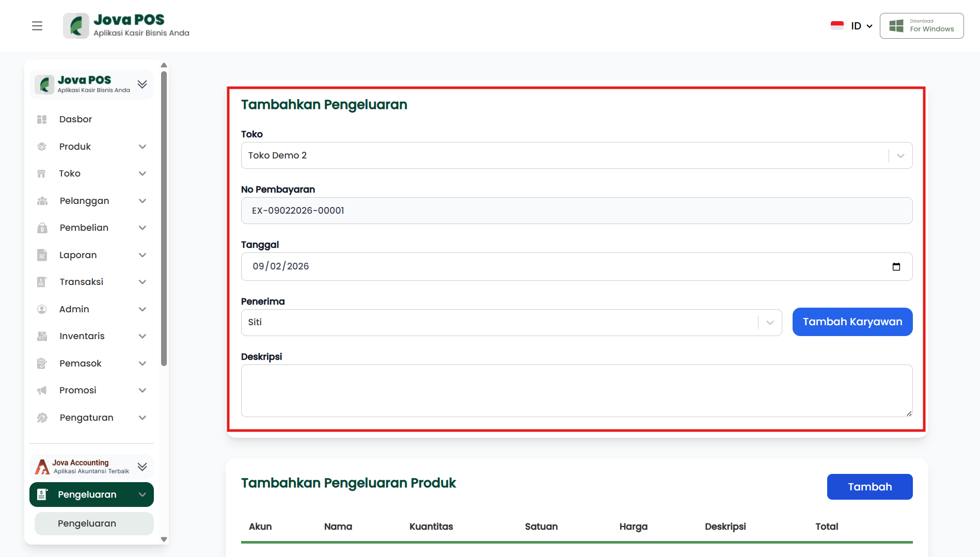
Task: Collapse the Jova POS sidebar section
Action: [x=143, y=84]
